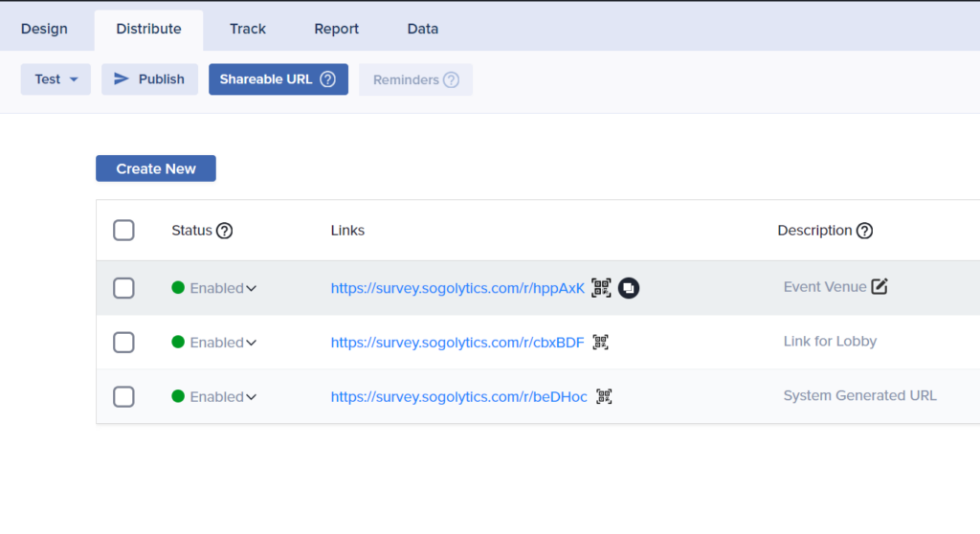Select the Link for Lobby row checkbox
Viewport: 980px width, 534px height.
pos(123,343)
